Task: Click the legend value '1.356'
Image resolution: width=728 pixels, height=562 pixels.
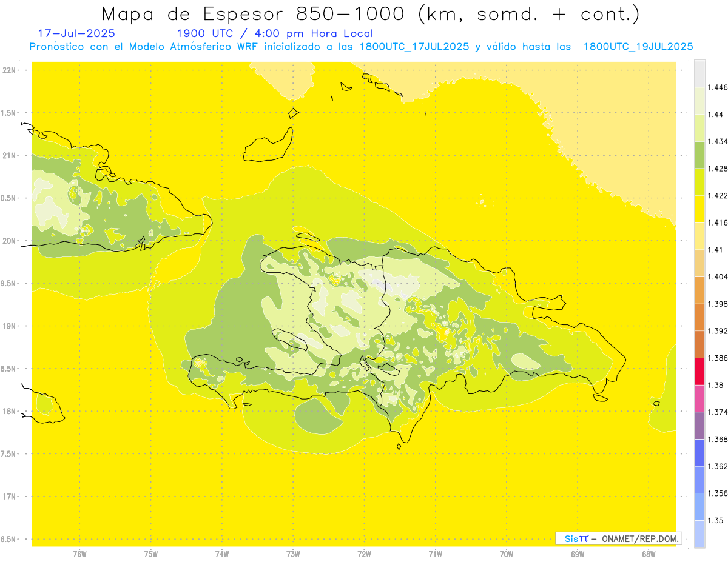Action: click(716, 493)
